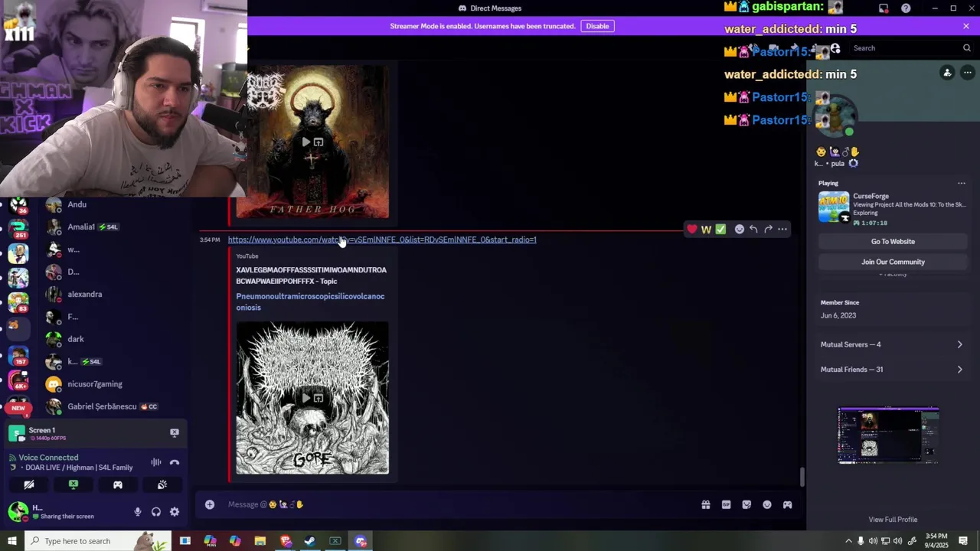This screenshot has width=980, height=551.
Task: Open apps launcher icon in message bar
Action: coord(787,504)
